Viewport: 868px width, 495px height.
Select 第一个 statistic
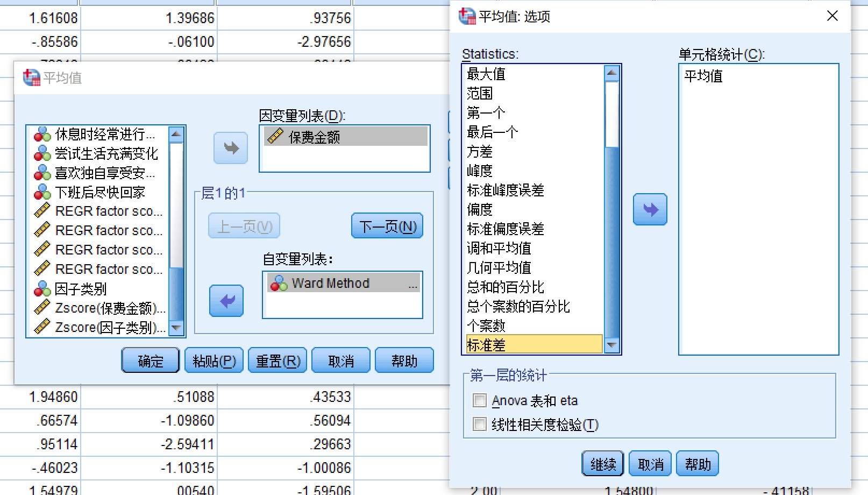tap(534, 112)
